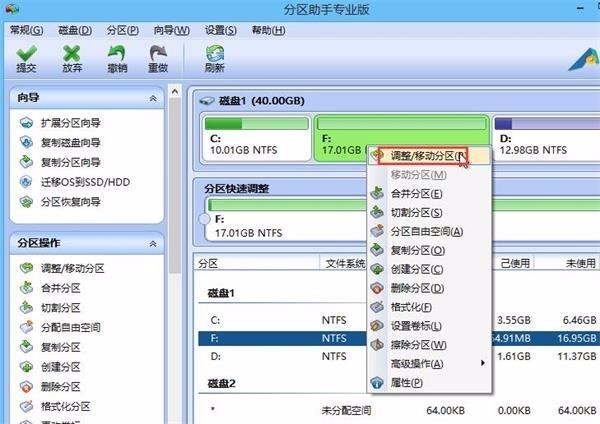Viewport: 600px width, 424px height.
Task: Select the highlighted F: row in table
Action: coord(399,338)
